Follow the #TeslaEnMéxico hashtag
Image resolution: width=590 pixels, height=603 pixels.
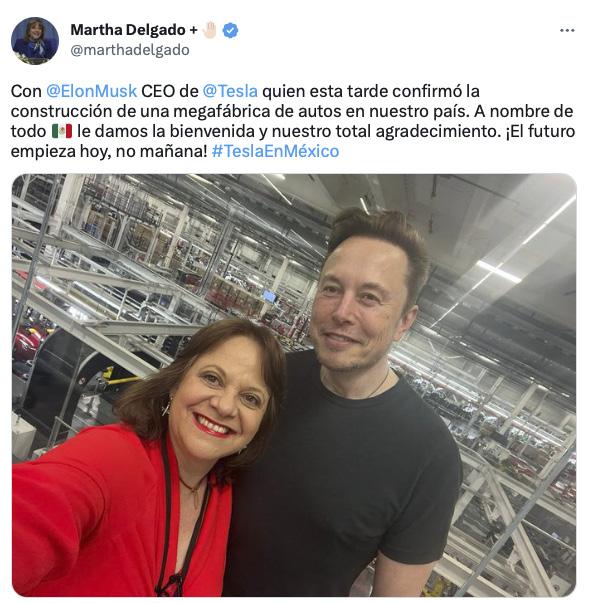275,151
